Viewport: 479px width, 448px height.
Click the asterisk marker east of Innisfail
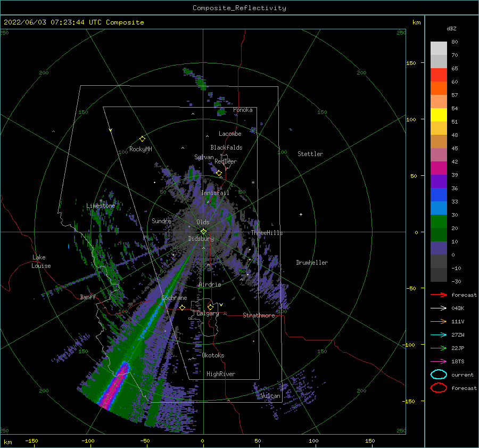pyautogui.click(x=253, y=183)
